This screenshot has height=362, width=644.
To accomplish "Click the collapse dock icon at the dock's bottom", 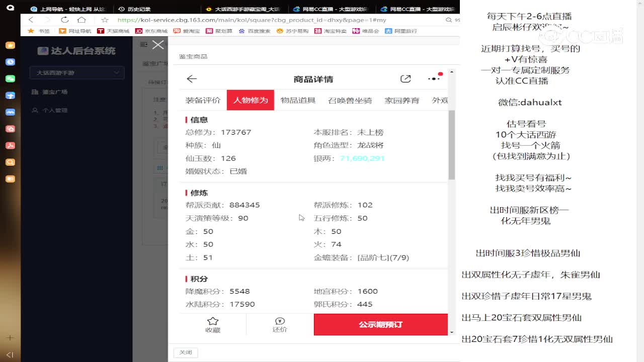I will [x=10, y=354].
